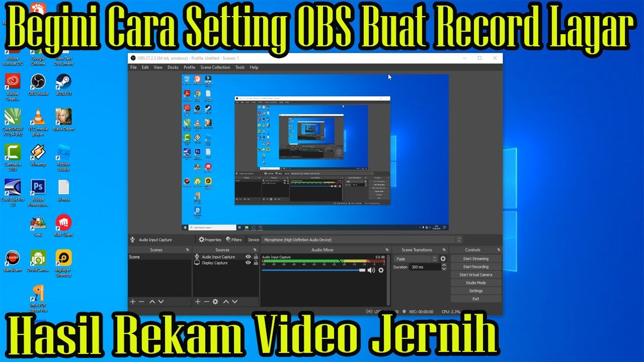Open VLC media player desktop icon
Image resolution: width=644 pixels, height=362 pixels.
38,122
